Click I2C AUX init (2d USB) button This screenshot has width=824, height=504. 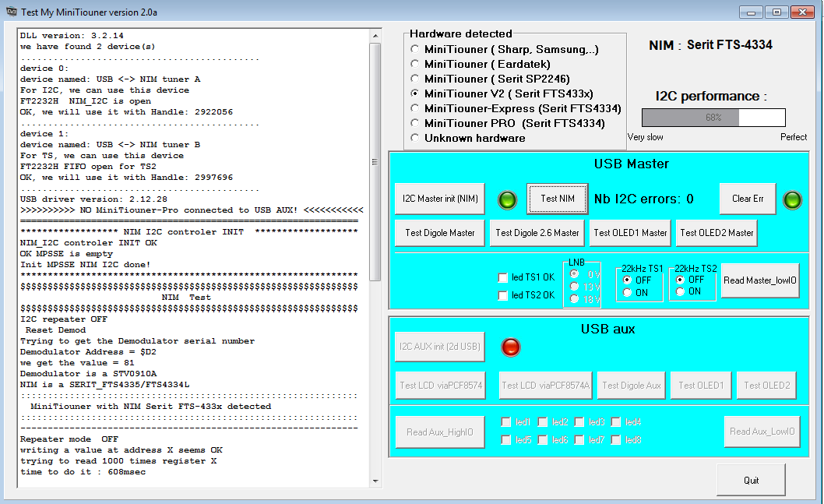coord(440,347)
